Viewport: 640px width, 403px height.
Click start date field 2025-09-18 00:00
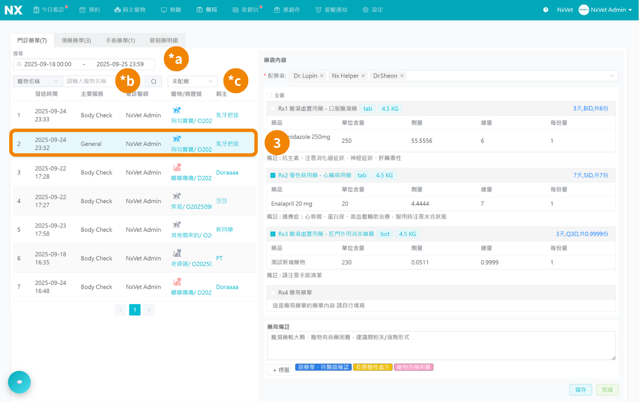[x=48, y=64]
